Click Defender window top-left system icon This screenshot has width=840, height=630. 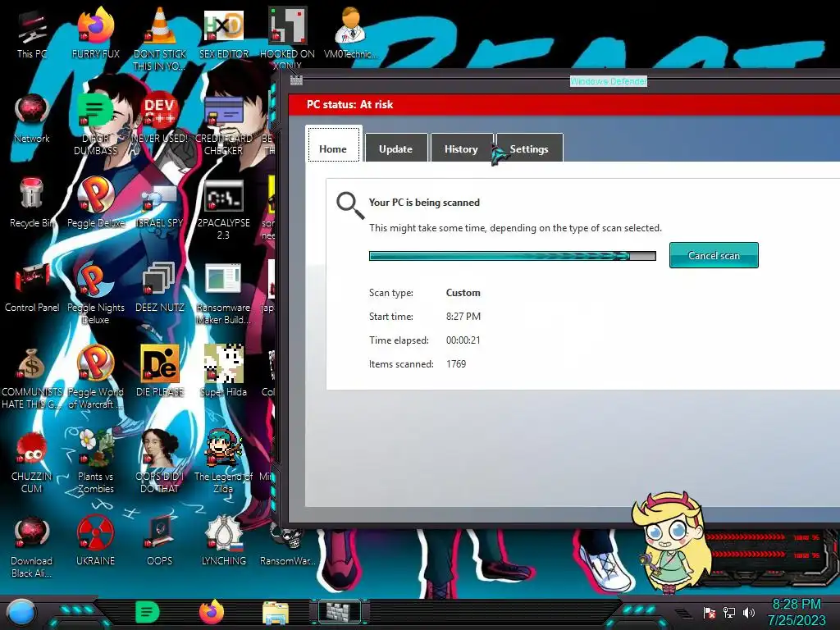click(x=296, y=80)
